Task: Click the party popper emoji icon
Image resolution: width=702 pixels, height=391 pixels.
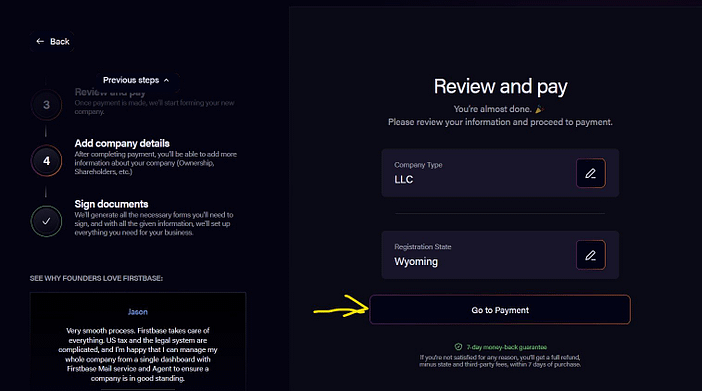Action: 539,109
